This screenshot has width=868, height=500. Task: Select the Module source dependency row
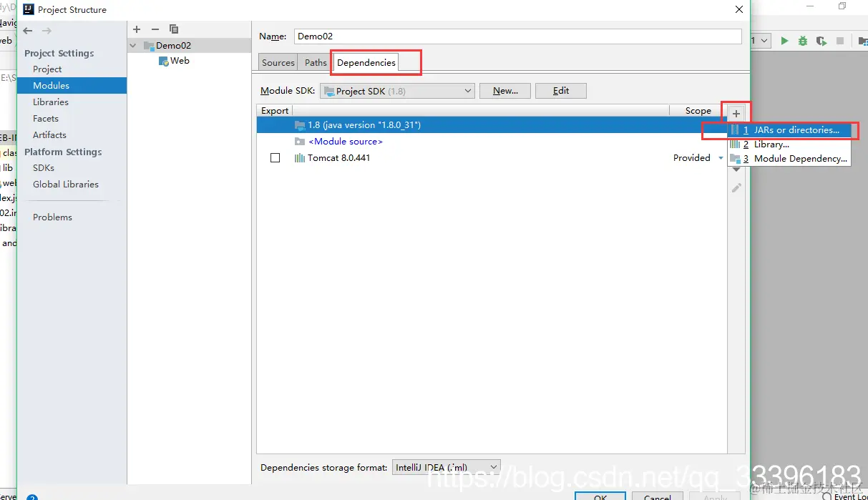492,142
